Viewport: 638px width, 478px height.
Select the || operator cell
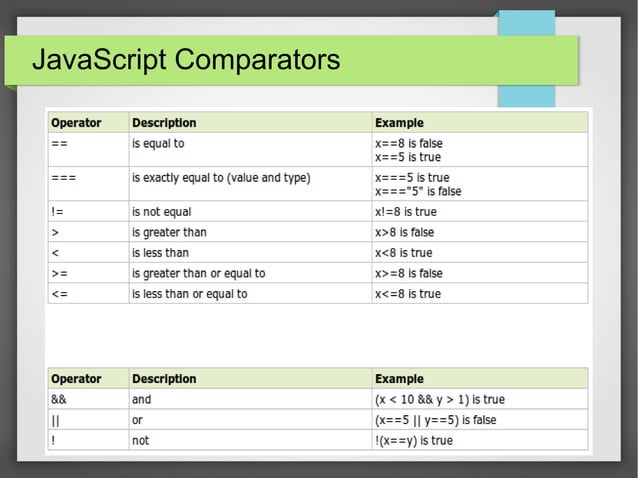[x=56, y=420]
